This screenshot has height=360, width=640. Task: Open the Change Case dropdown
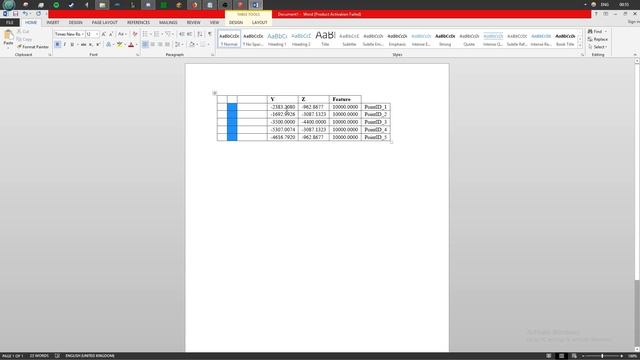(122, 34)
